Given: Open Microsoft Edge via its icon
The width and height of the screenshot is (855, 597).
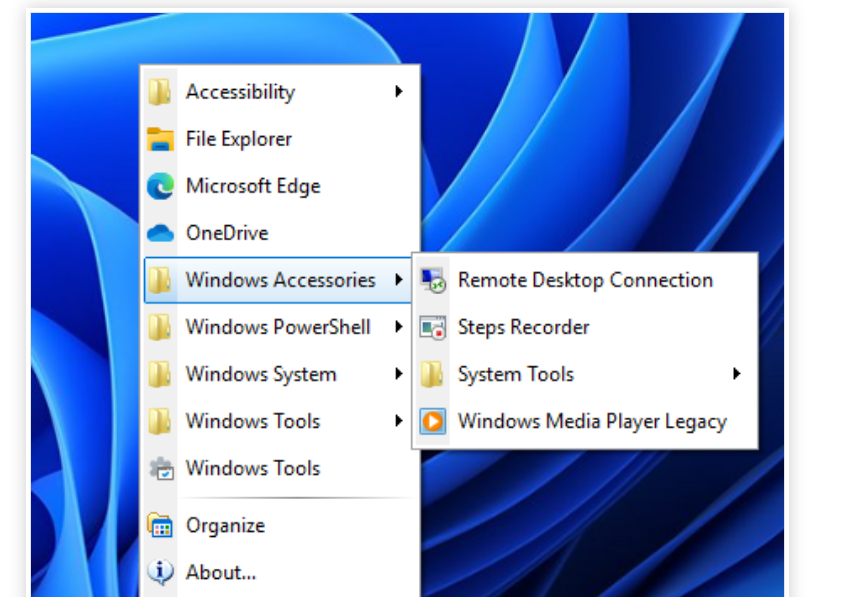Looking at the screenshot, I should (x=160, y=186).
